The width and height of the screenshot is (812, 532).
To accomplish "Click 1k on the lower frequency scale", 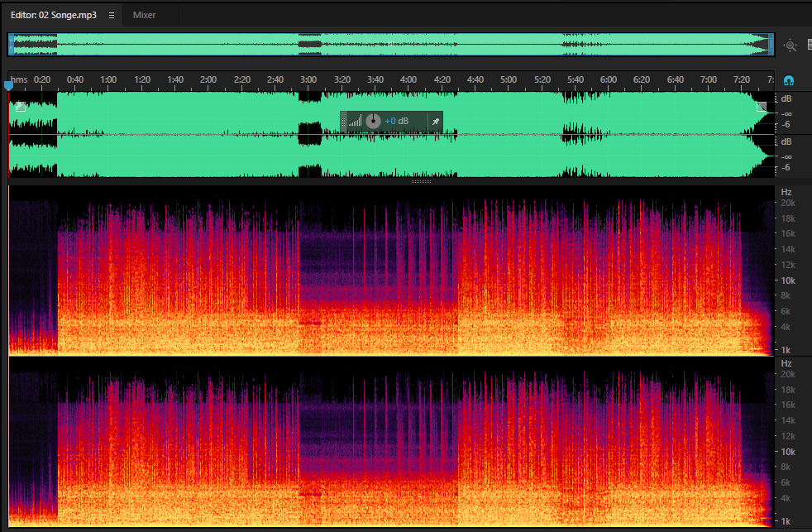I will pos(786,521).
